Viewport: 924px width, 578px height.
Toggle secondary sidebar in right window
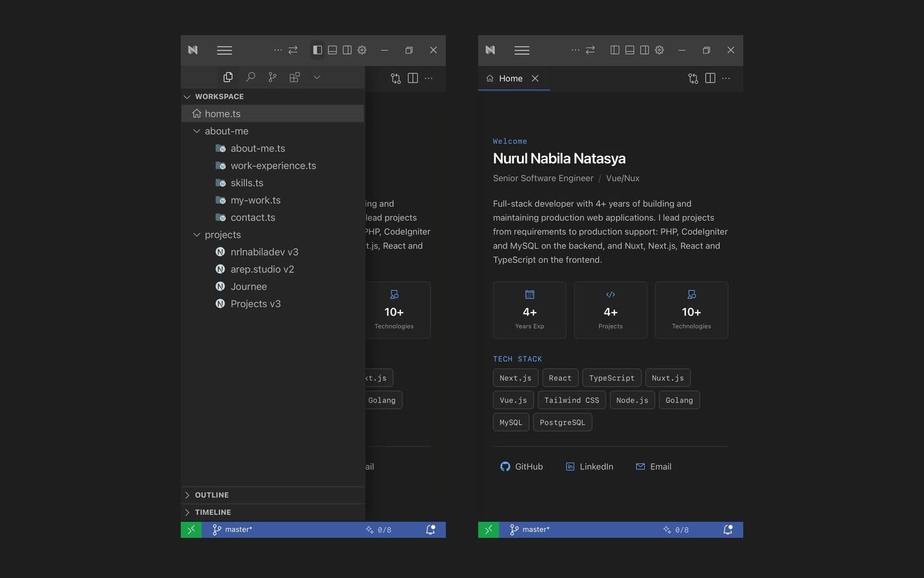point(644,50)
